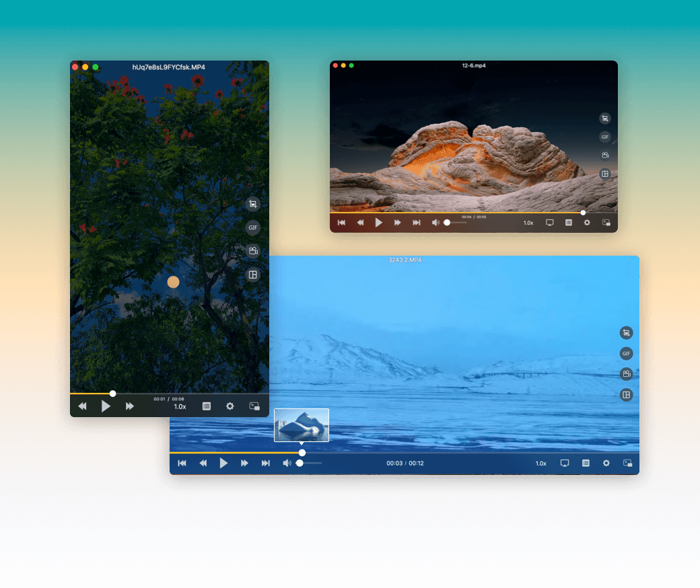Screen dimensions: 700x588
Task: Start playback of the 3243 2.MP4 video
Action: coord(224,463)
